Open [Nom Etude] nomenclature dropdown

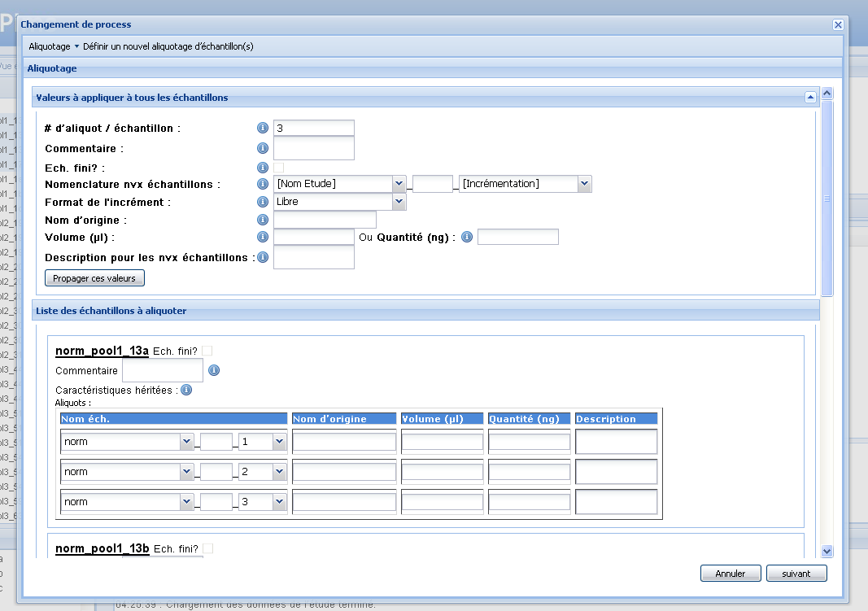pos(399,184)
